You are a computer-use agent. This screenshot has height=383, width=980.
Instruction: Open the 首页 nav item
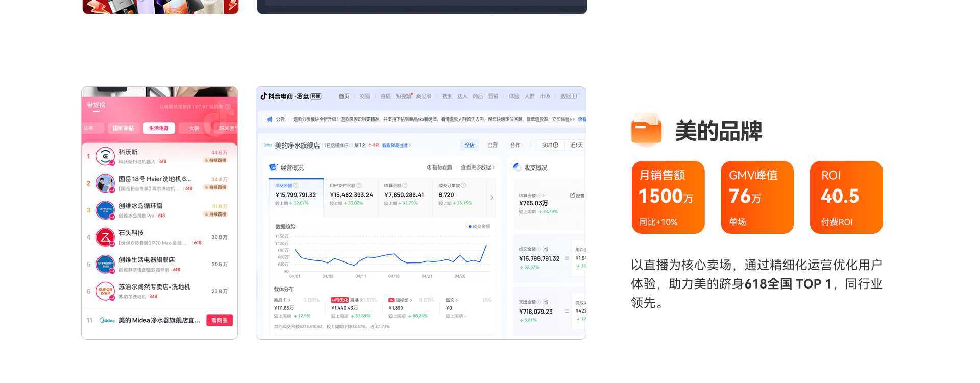(344, 96)
